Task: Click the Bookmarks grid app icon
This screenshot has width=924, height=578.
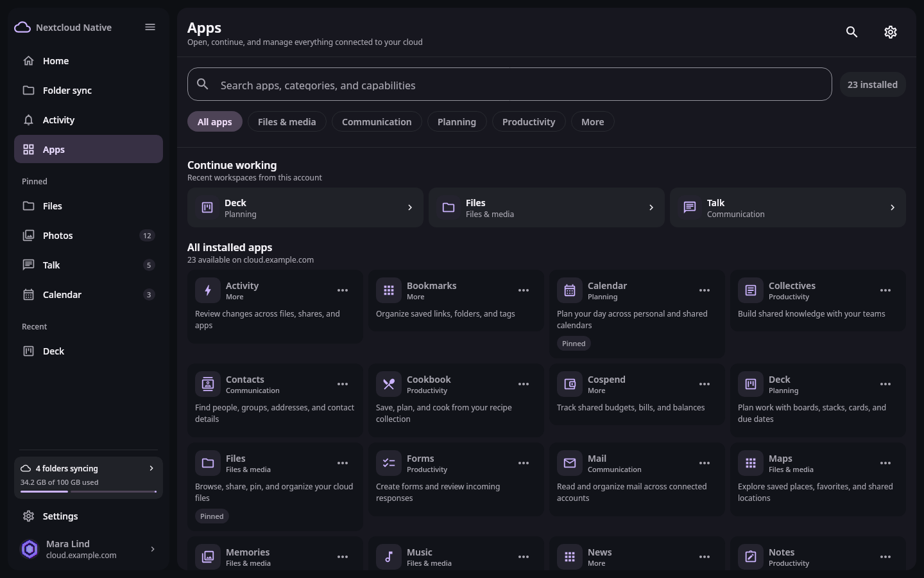Action: pos(389,290)
